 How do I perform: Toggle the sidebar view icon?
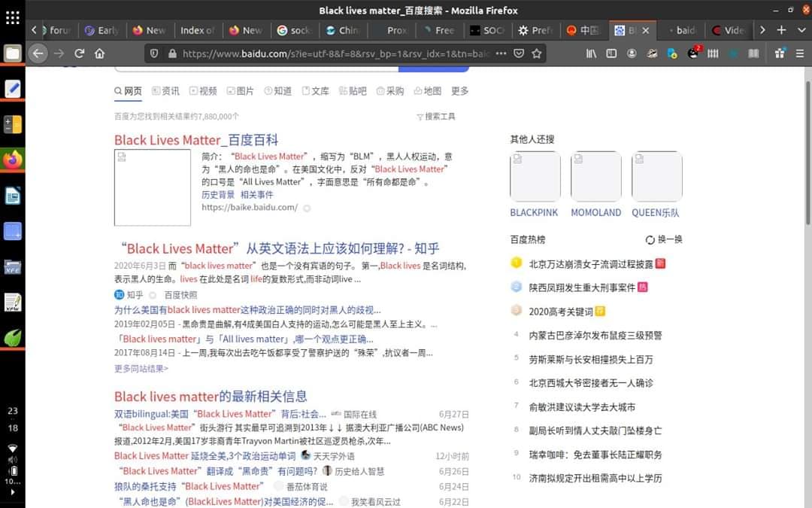coord(611,53)
